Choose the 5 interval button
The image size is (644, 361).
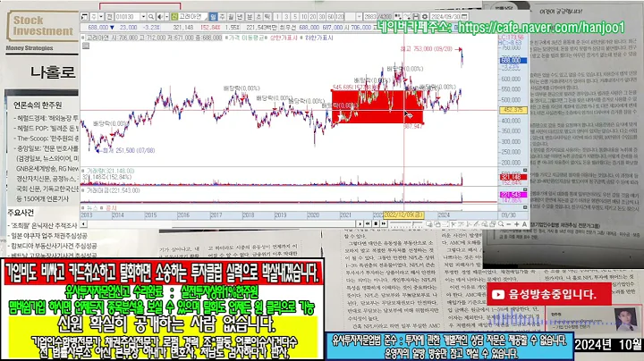295,16
